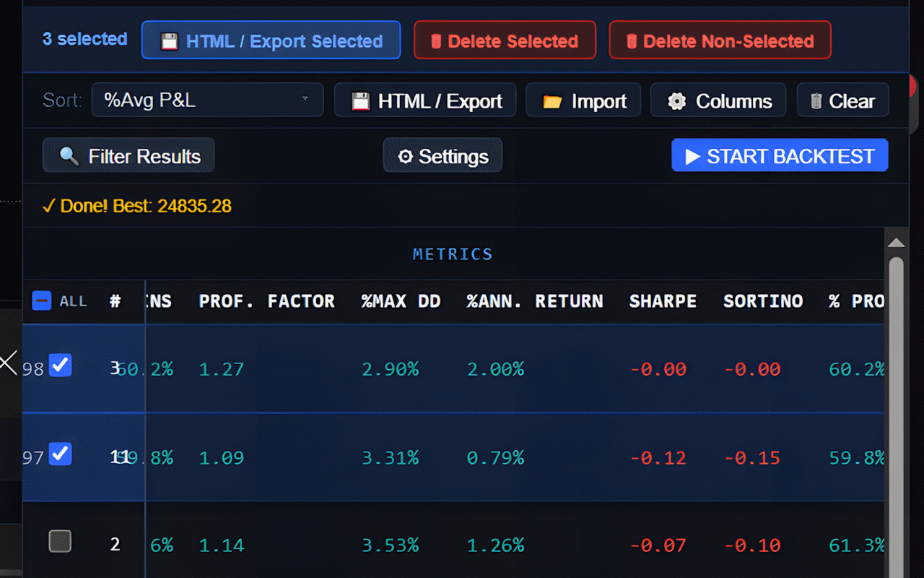Image resolution: width=924 pixels, height=578 pixels.
Task: Click the trash icon in Delete Selected
Action: (436, 41)
